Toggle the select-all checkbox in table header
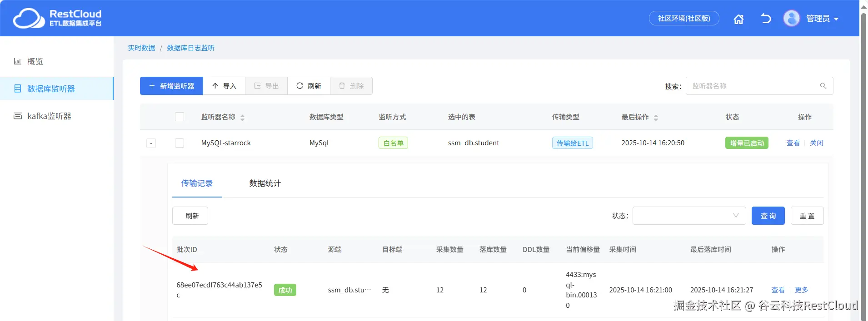This screenshot has width=868, height=321. pos(180,117)
